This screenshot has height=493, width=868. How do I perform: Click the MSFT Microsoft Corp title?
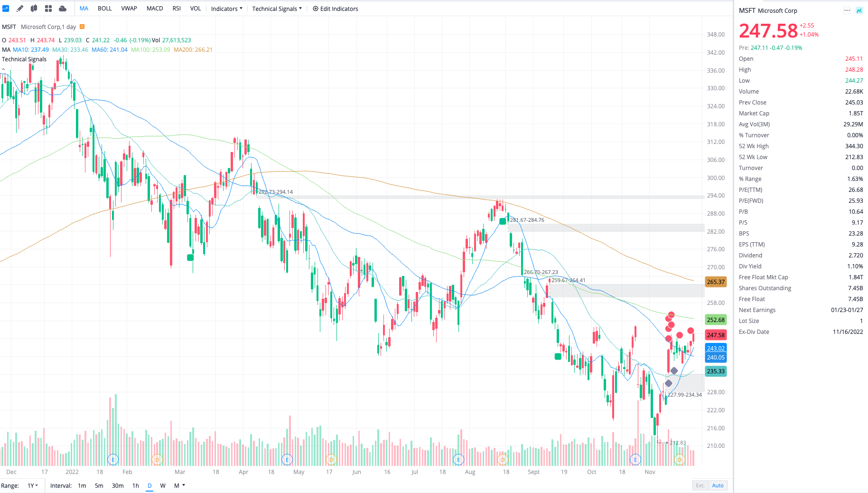(x=768, y=10)
